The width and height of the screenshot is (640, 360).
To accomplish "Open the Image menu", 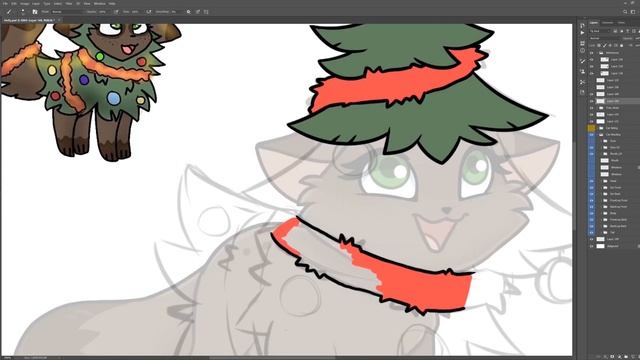I will 24,4.
